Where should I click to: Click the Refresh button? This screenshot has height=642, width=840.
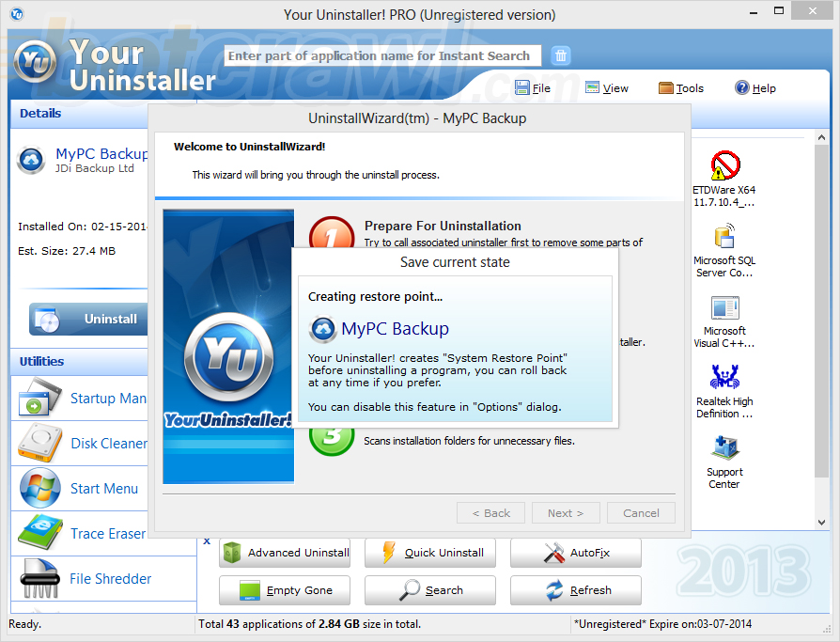(x=576, y=590)
